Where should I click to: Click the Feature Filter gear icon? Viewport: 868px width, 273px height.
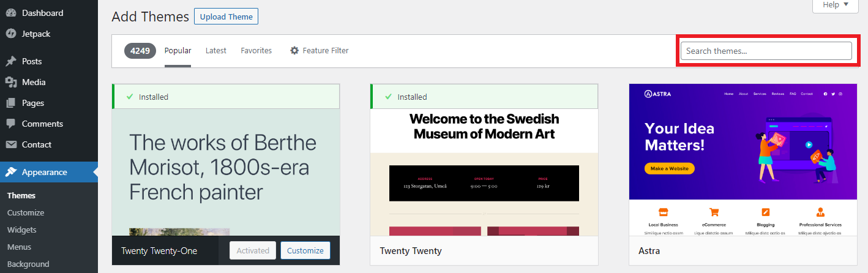(x=294, y=51)
